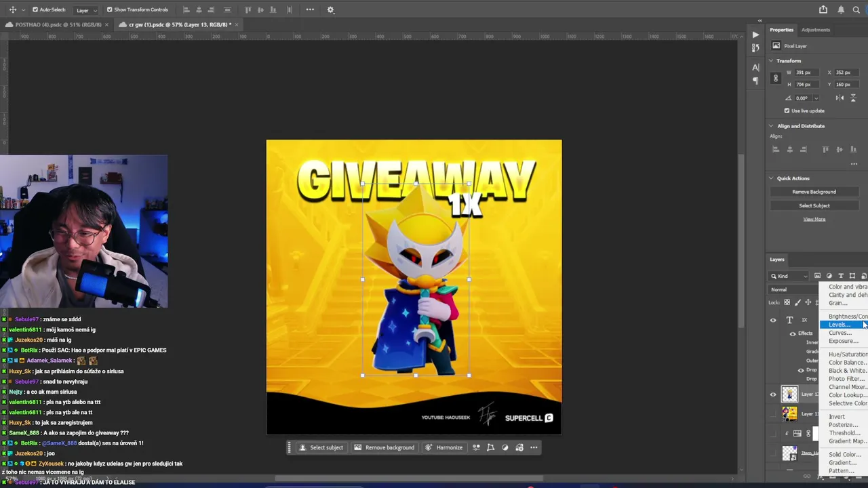Image resolution: width=868 pixels, height=488 pixels.
Task: Choose Levels... from the adjustment menu
Action: coord(844,325)
